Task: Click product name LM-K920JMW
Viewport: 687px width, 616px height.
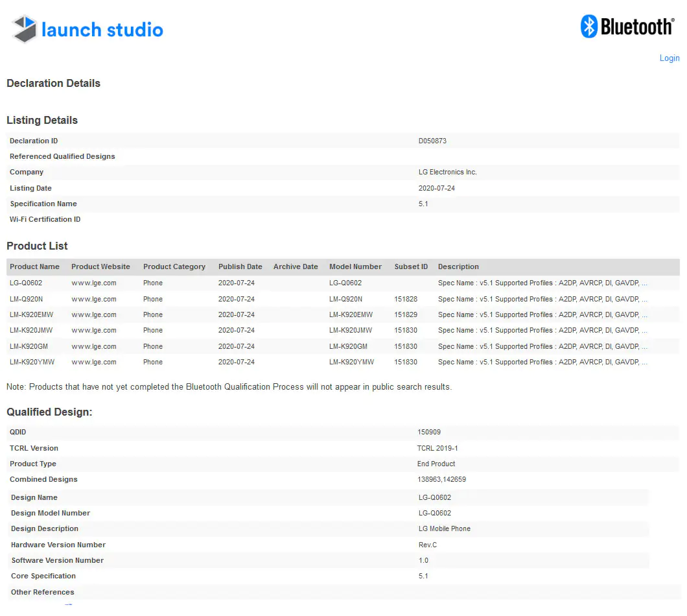Action: [x=31, y=331]
